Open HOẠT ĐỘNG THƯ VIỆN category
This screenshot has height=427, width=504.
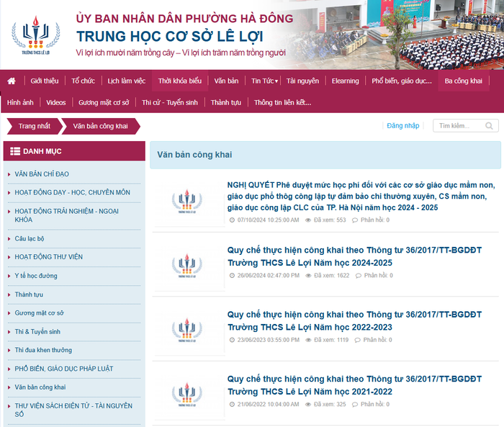49,257
